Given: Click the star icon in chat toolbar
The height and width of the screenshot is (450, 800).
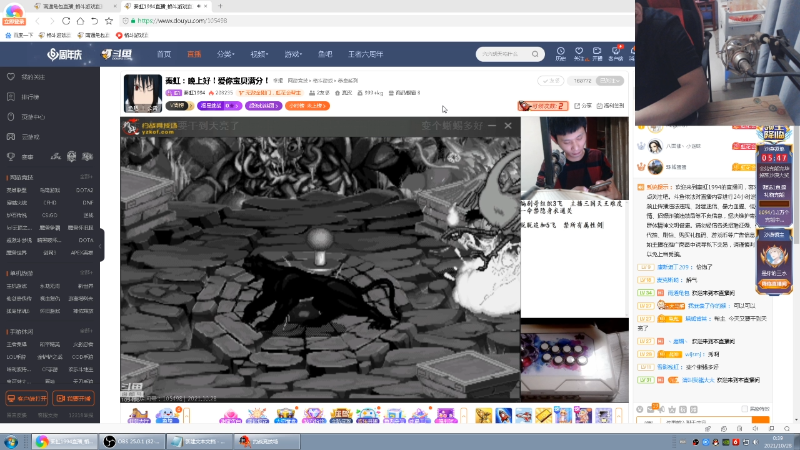Looking at the screenshot, I should point(672,409).
